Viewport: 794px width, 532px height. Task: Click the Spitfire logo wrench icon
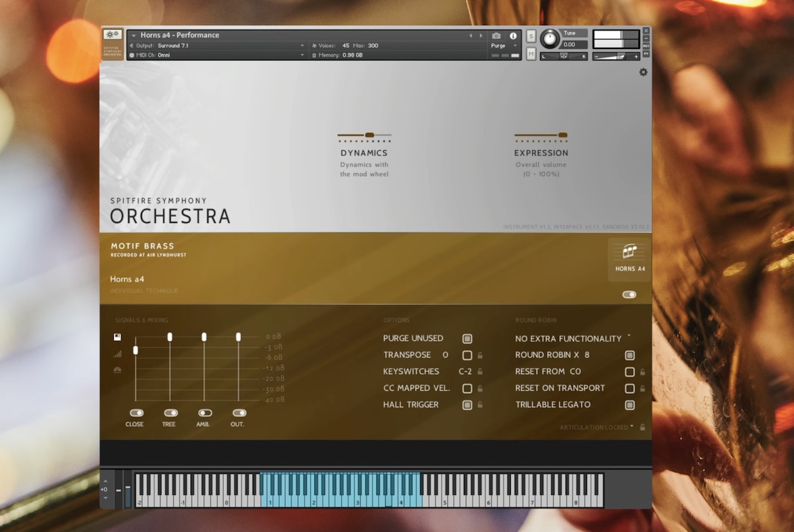point(112,35)
